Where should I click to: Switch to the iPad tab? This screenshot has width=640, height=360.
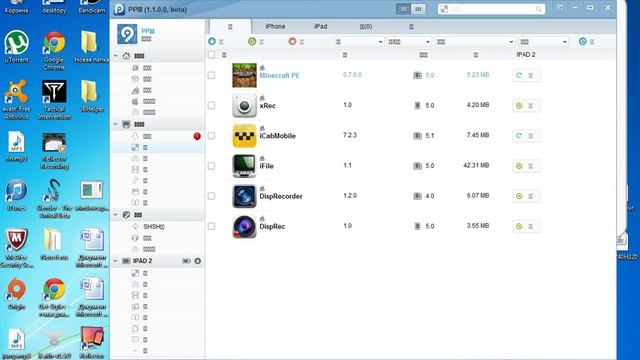click(320, 26)
